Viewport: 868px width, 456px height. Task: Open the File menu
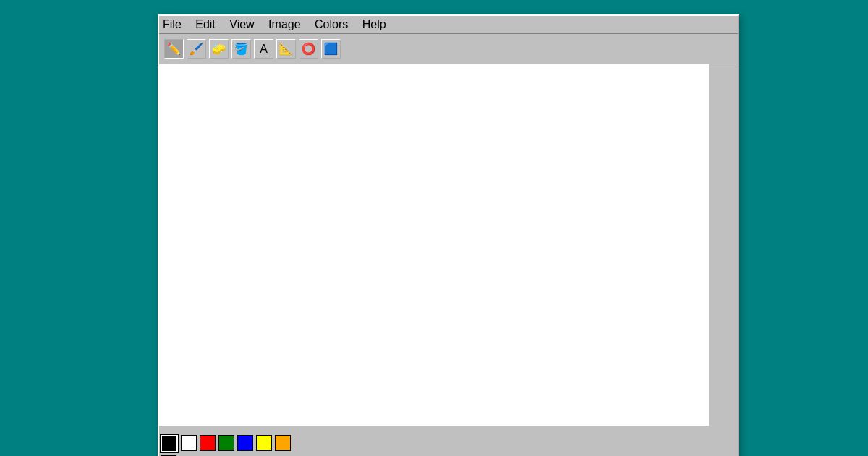click(172, 24)
